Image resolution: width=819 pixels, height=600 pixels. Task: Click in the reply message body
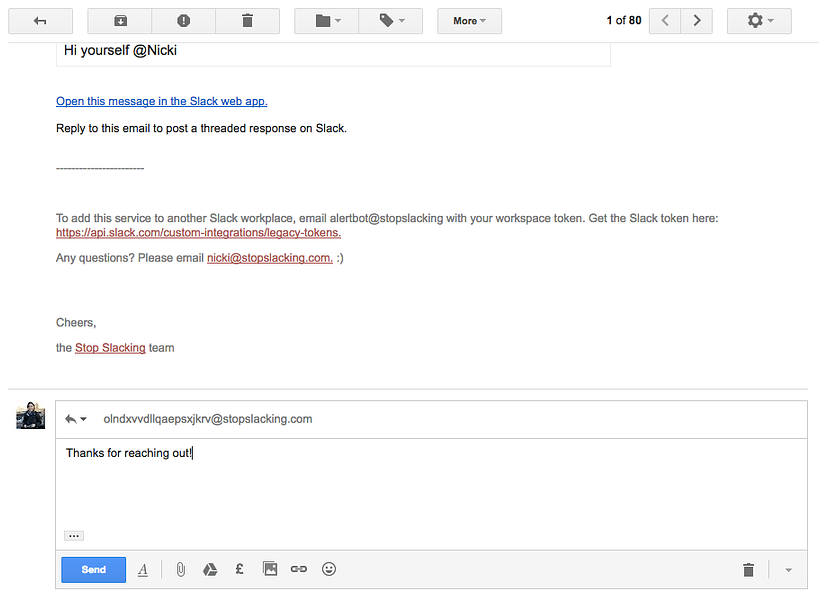431,488
